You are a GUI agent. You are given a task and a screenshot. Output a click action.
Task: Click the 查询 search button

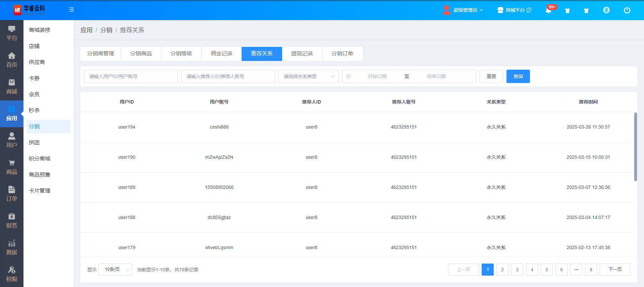tap(518, 76)
